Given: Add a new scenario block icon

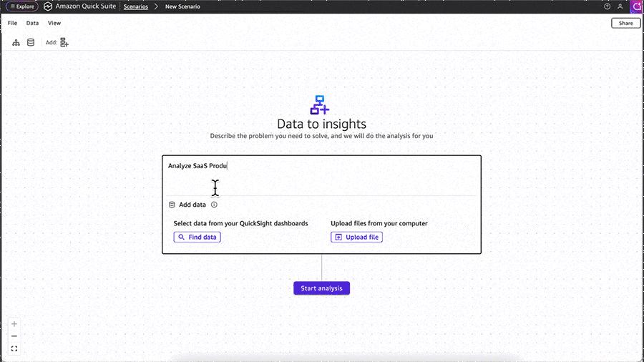Looking at the screenshot, I should pos(64,42).
